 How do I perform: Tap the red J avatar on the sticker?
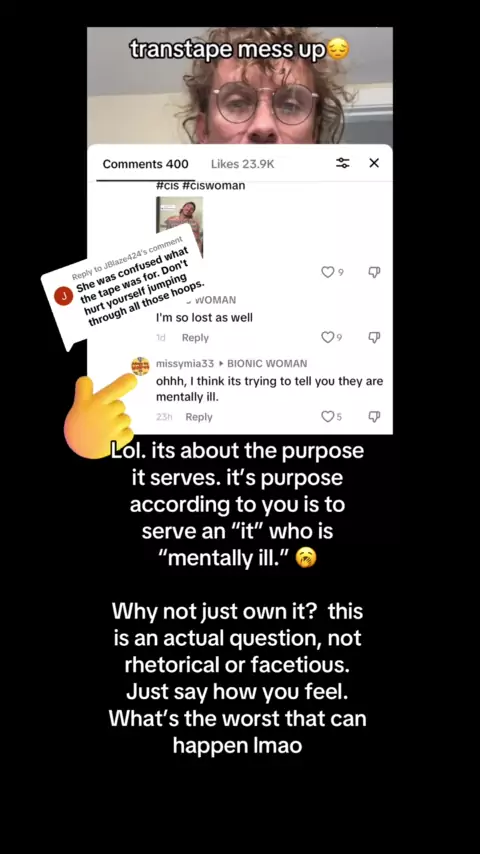coord(64,296)
